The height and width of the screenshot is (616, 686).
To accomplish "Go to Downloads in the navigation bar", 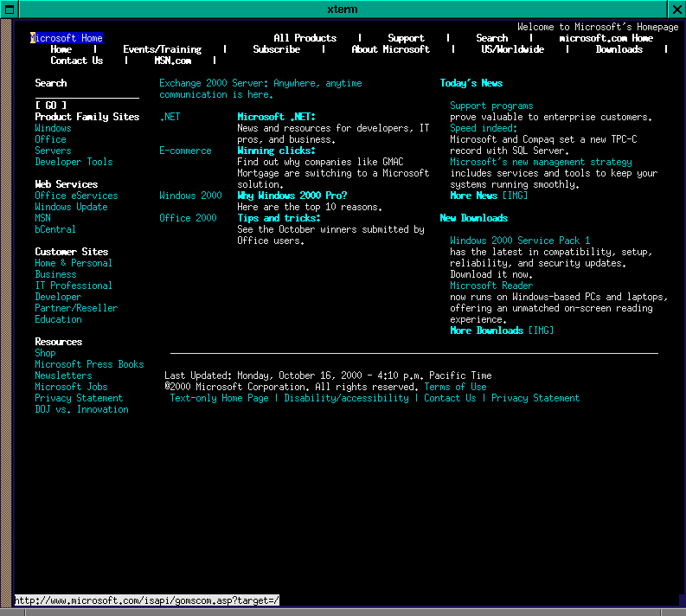I will coord(619,49).
